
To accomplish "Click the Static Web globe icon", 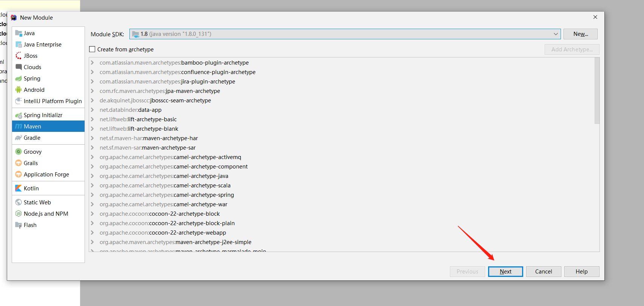I will (18, 202).
